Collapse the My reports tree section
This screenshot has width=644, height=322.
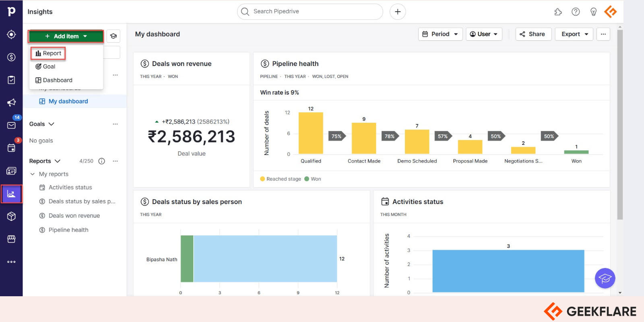coord(33,174)
